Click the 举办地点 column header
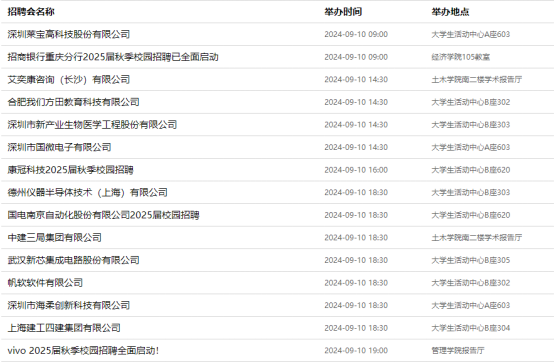The image size is (554, 362). 450,12
